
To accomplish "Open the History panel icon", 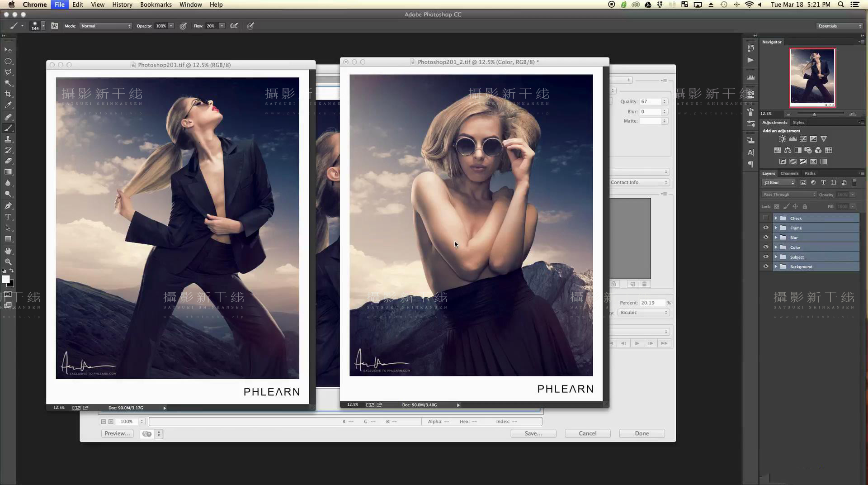I will (x=751, y=48).
